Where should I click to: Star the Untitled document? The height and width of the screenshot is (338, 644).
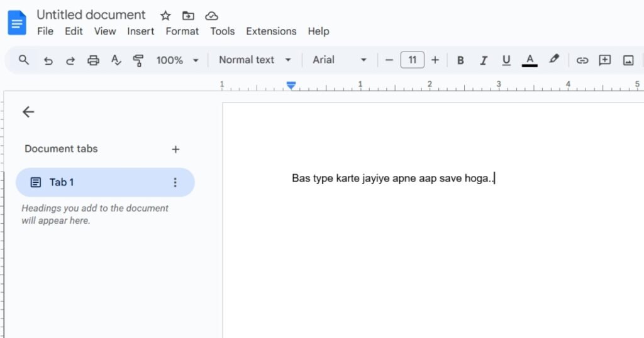(x=165, y=16)
